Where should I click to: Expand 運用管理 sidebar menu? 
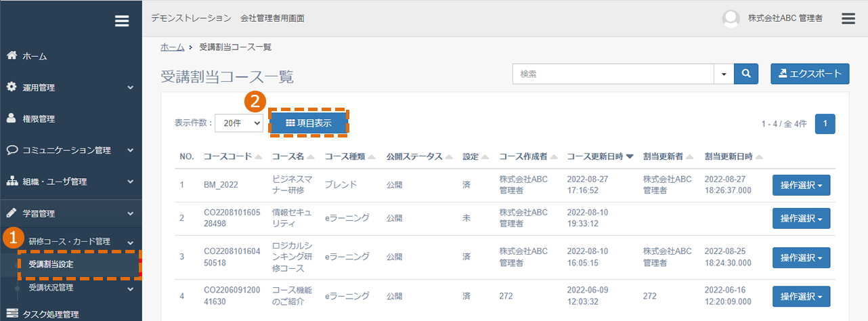click(71, 87)
